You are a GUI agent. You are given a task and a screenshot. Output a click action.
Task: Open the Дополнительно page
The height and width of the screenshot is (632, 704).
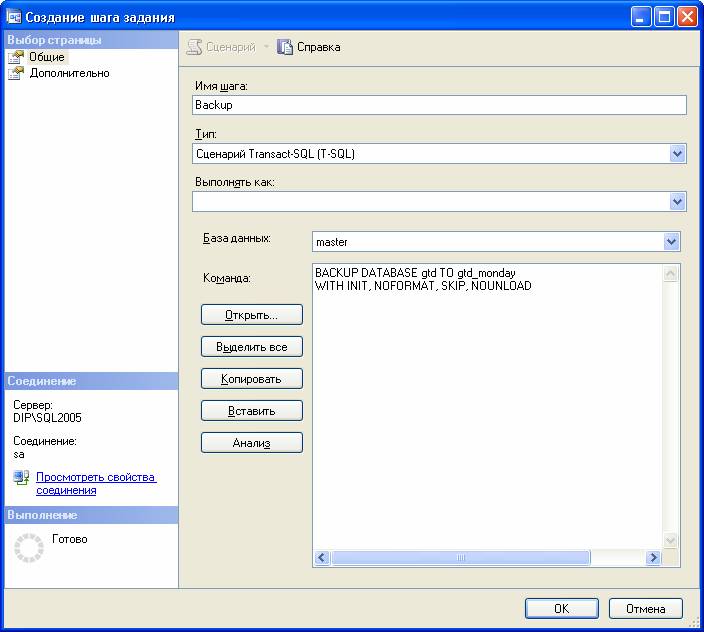click(x=68, y=73)
